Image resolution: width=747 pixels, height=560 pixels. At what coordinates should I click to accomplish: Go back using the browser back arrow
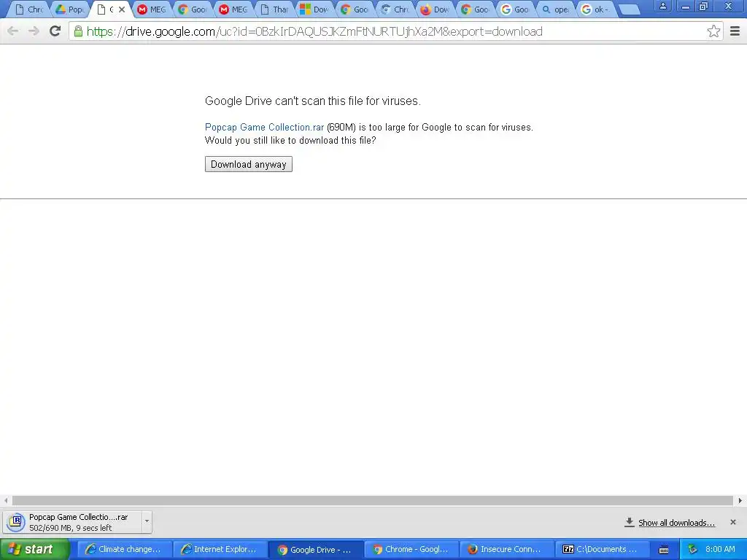(x=13, y=31)
